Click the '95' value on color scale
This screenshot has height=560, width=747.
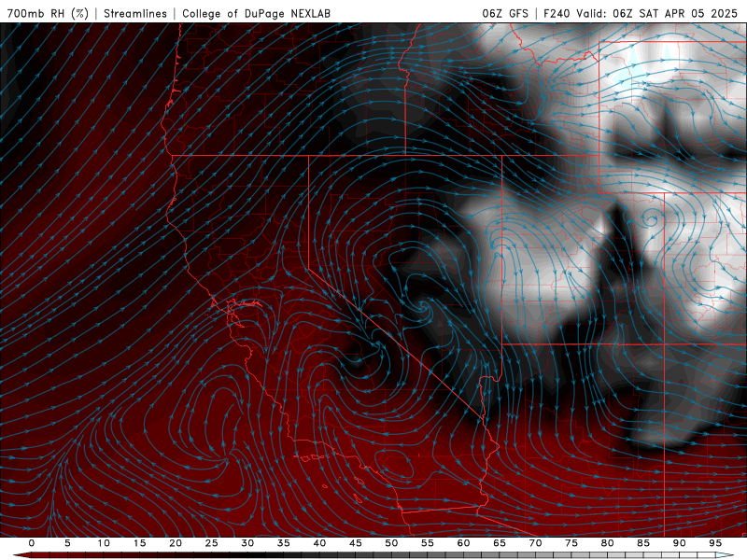click(x=715, y=543)
